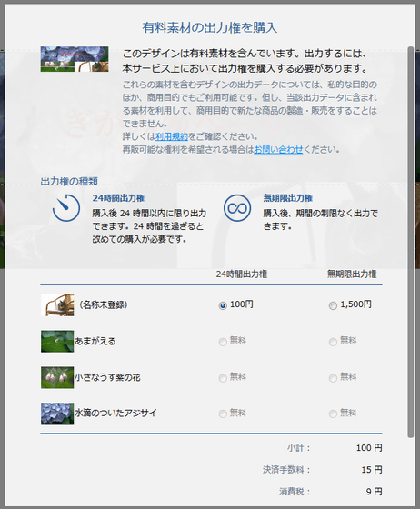Click the 24時間出力権 column header
Viewport: 420px width, 509px height.
point(242,274)
